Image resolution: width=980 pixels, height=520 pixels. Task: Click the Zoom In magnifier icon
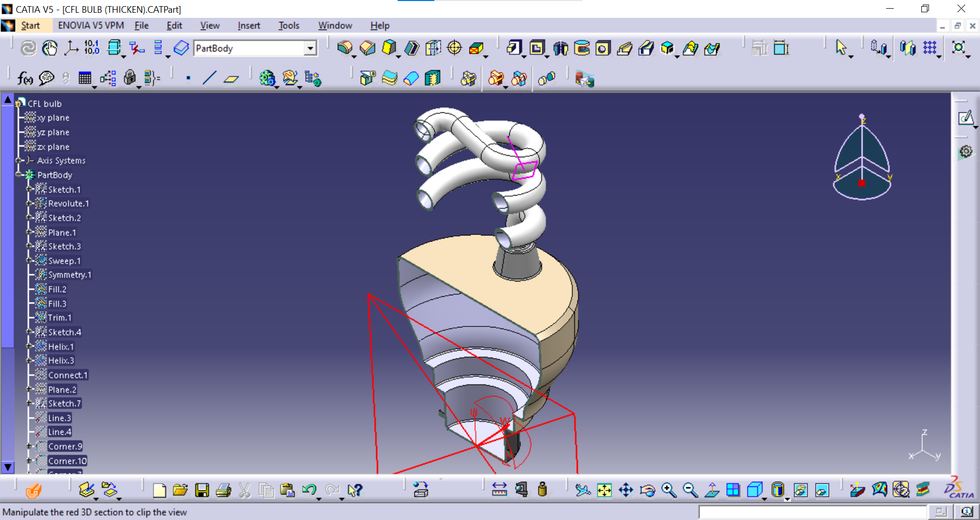(669, 490)
